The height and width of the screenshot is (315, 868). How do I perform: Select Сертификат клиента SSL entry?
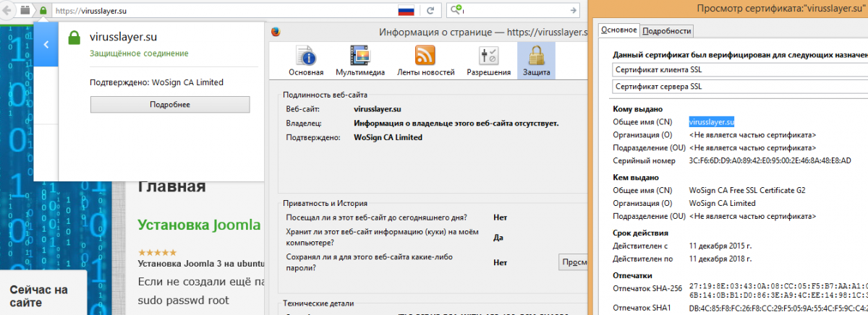pos(739,69)
